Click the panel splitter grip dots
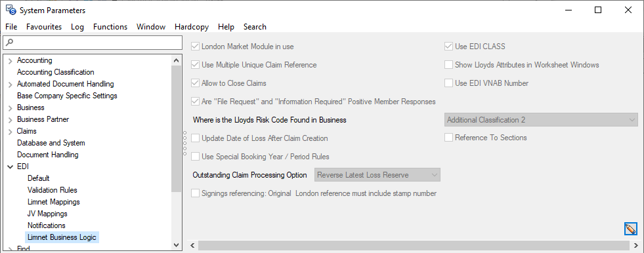Image resolution: width=644 pixels, height=253 pixels. click(185, 143)
